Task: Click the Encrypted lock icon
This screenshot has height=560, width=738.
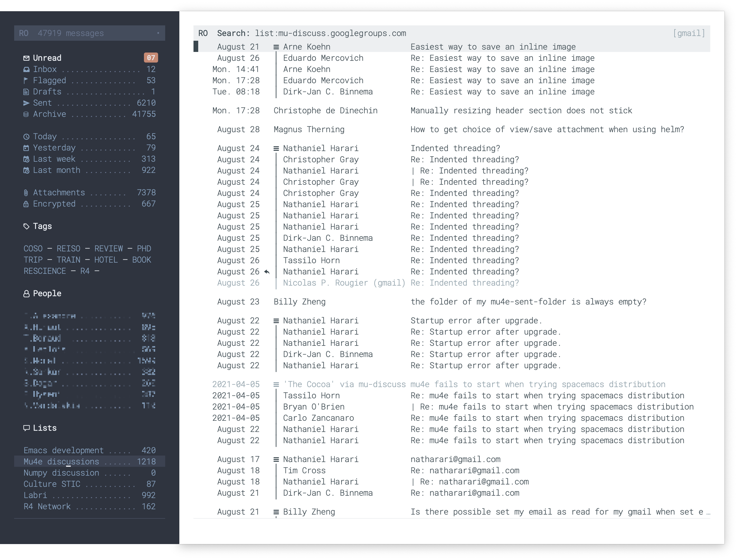Action: [x=26, y=204]
